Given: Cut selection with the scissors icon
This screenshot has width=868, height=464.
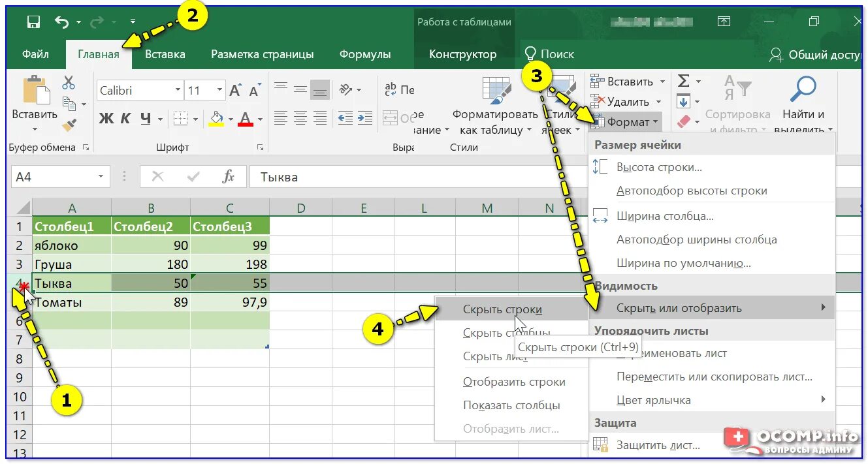Looking at the screenshot, I should (x=69, y=83).
